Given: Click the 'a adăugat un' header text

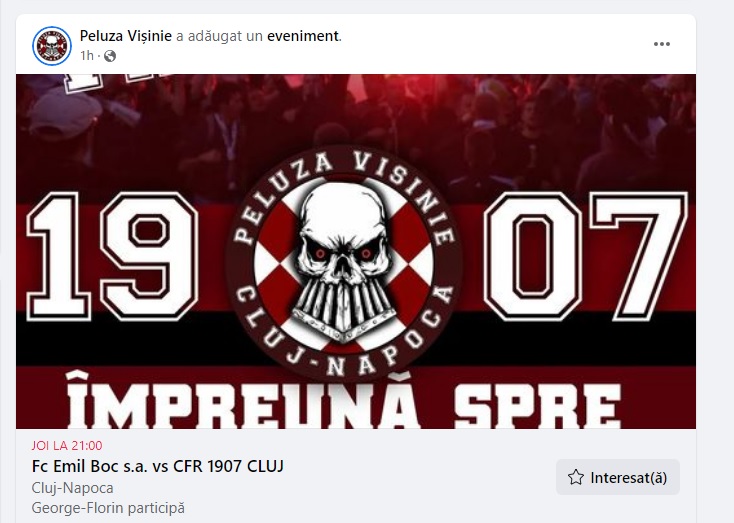Looking at the screenshot, I should pyautogui.click(x=220, y=36).
